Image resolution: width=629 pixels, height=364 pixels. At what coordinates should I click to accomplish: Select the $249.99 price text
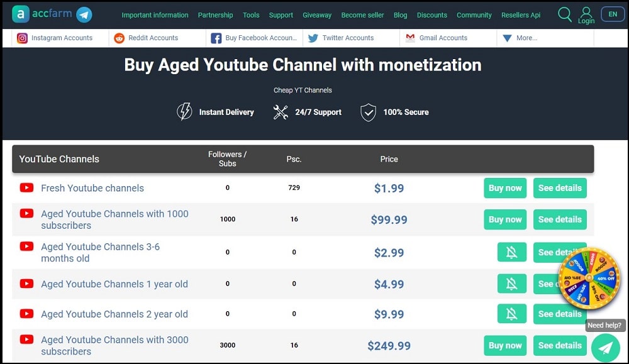pyautogui.click(x=389, y=346)
